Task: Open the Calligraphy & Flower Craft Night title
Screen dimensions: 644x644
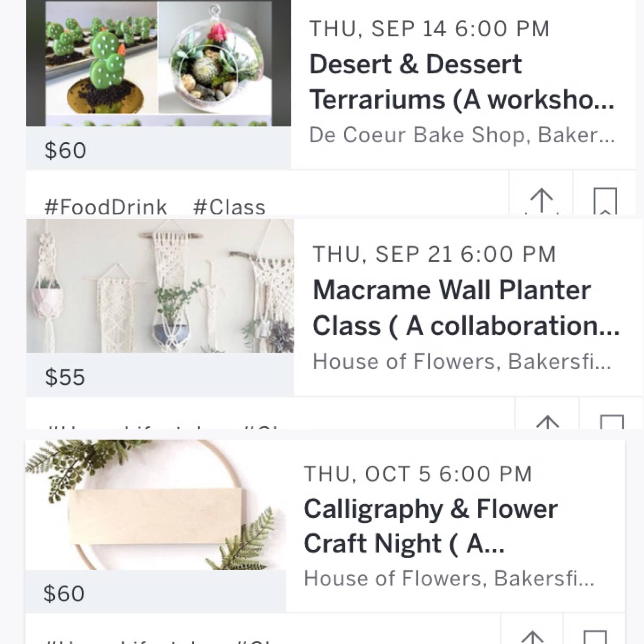Action: pyautogui.click(x=430, y=526)
